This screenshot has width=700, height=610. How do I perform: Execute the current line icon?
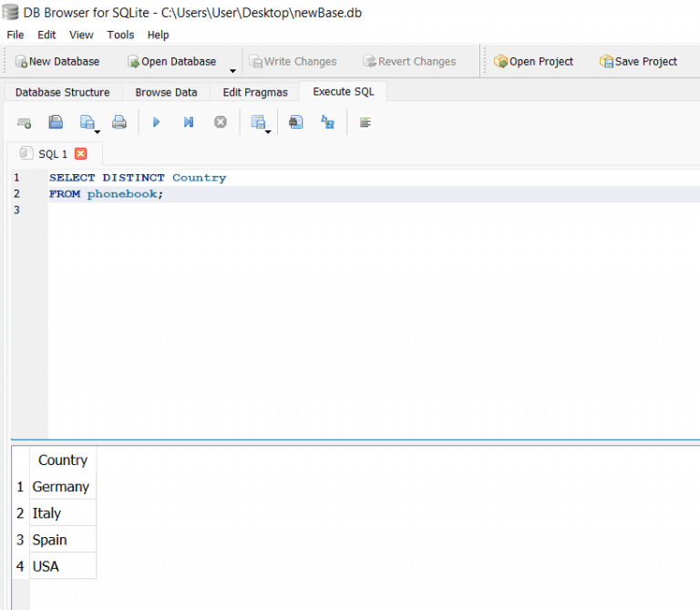coord(188,122)
